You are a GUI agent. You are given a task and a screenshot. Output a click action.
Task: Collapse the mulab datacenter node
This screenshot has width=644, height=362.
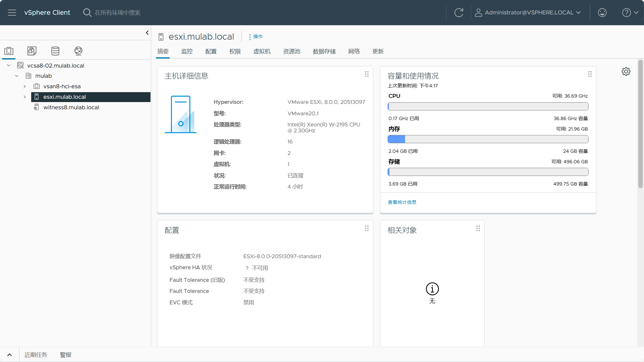17,76
